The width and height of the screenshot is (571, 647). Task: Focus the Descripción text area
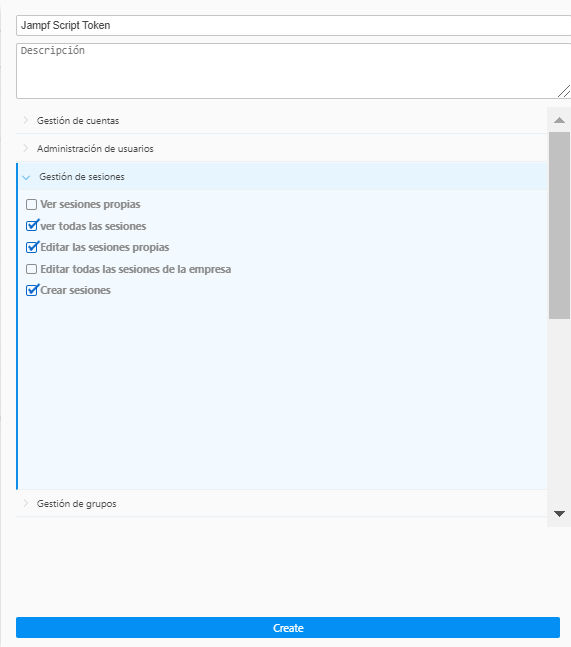(x=293, y=71)
